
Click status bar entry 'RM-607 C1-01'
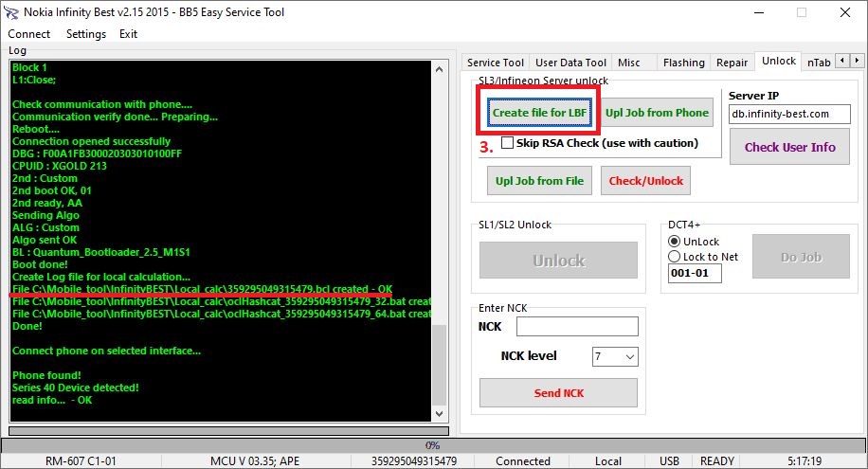81,461
